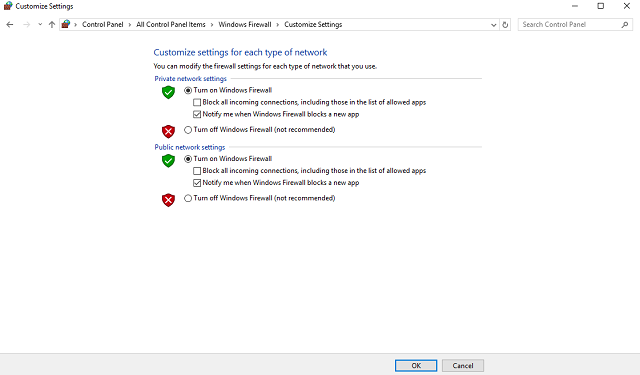This screenshot has width=640, height=375.
Task: Check Block all incoming connections under private settings
Action: coord(197,102)
